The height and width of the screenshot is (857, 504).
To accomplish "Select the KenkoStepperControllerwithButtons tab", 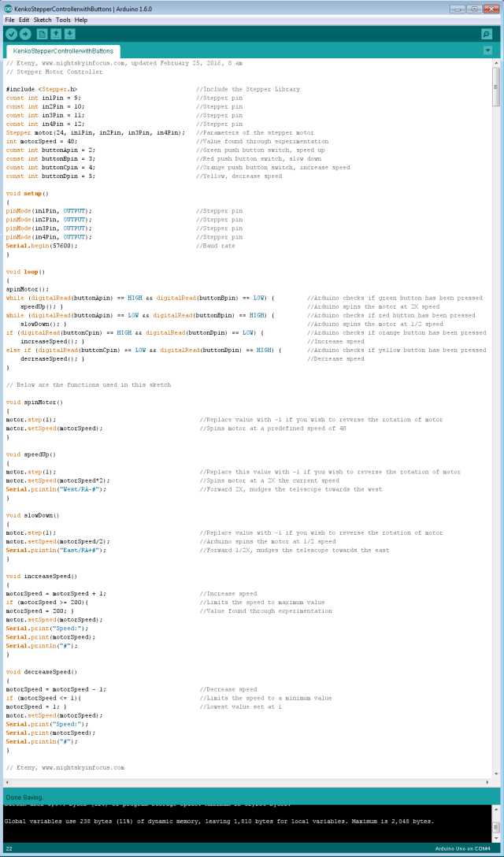I will [64, 51].
